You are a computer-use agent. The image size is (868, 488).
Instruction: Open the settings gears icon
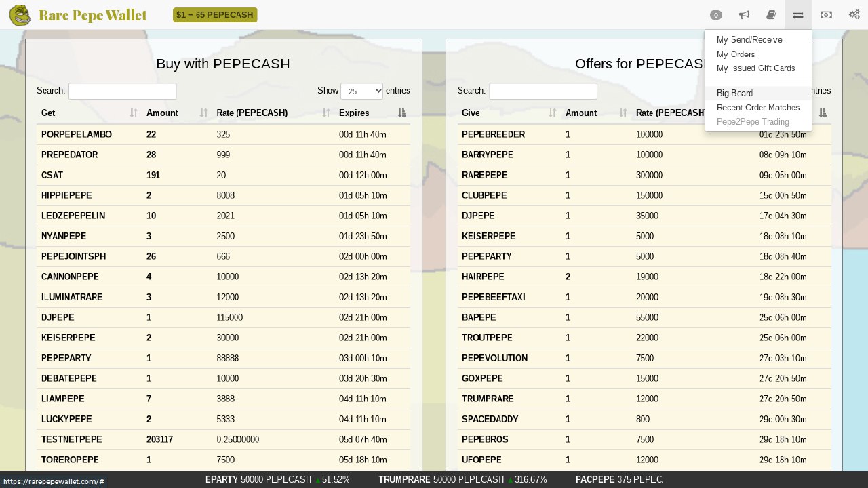pos(854,15)
